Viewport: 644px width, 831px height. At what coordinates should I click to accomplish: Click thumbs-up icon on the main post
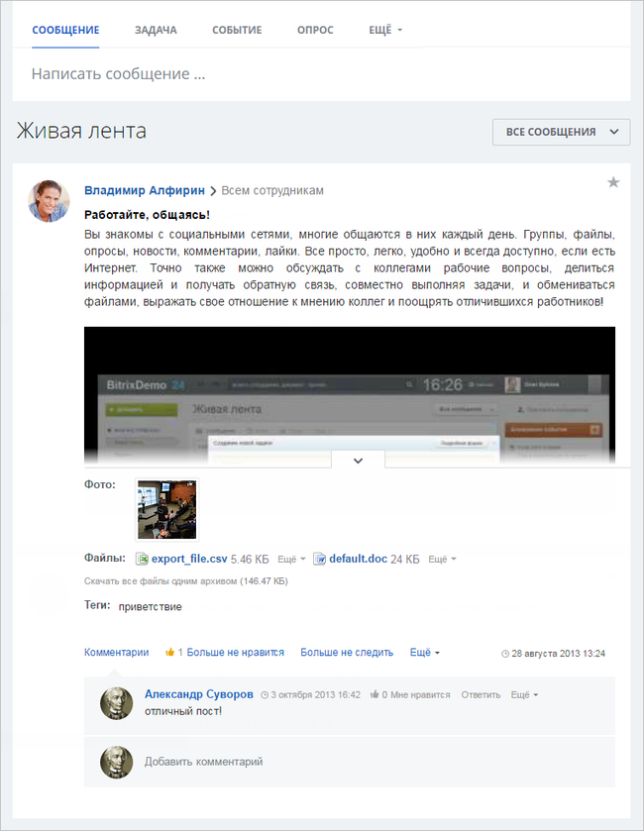tap(169, 653)
